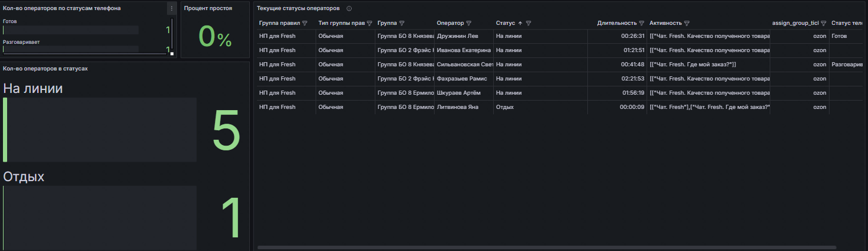Click the green На линии gauge bar
868x251 pixels.
[x=5, y=130]
